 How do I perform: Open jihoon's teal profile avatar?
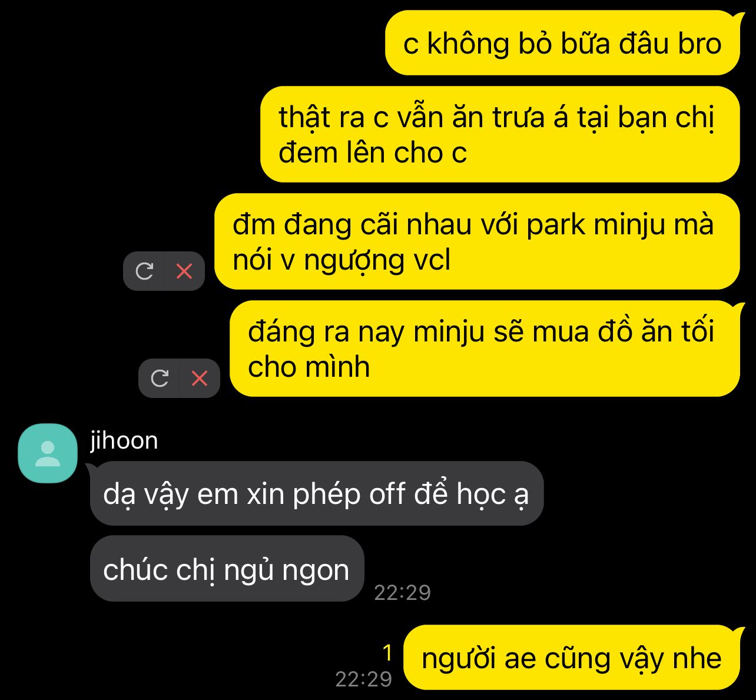point(48,453)
